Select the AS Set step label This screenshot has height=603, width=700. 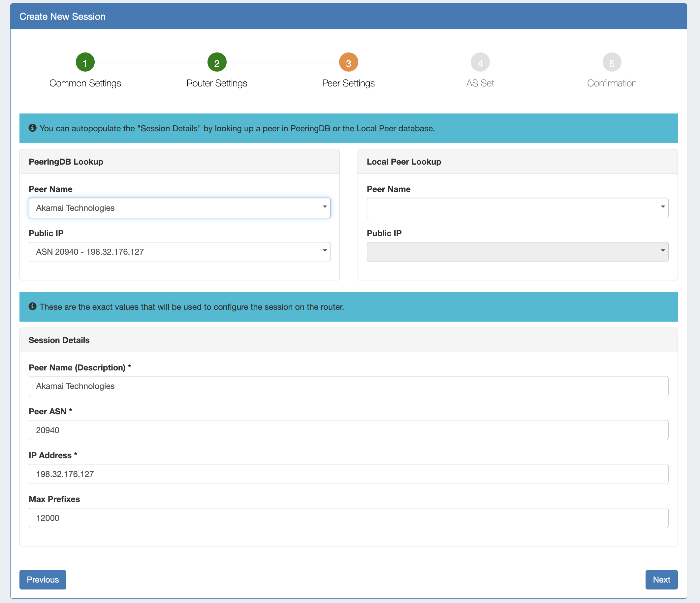click(x=480, y=83)
